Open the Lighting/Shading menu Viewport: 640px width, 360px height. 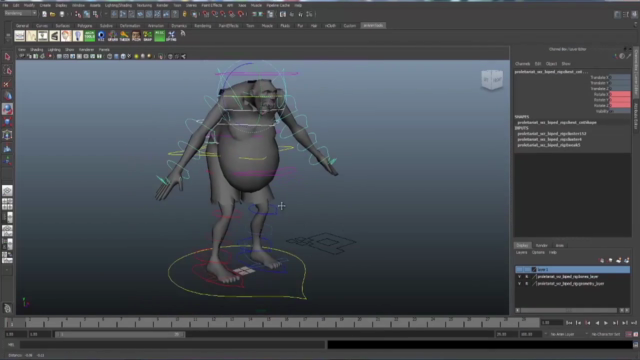[x=118, y=5]
